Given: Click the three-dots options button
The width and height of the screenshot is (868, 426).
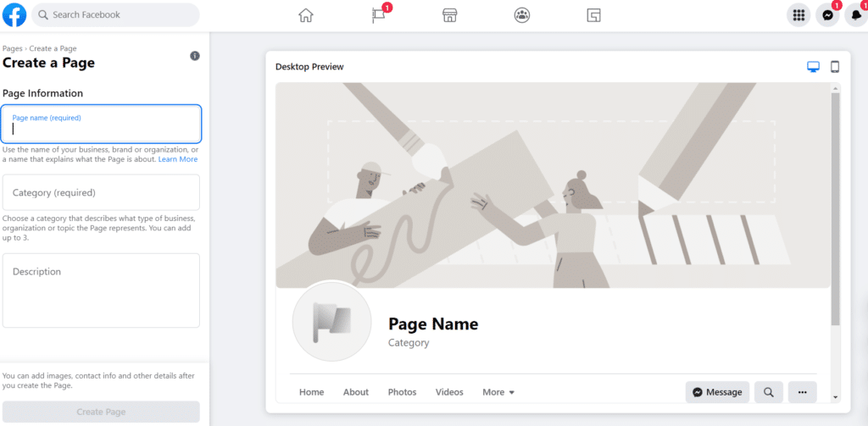Looking at the screenshot, I should click(802, 391).
